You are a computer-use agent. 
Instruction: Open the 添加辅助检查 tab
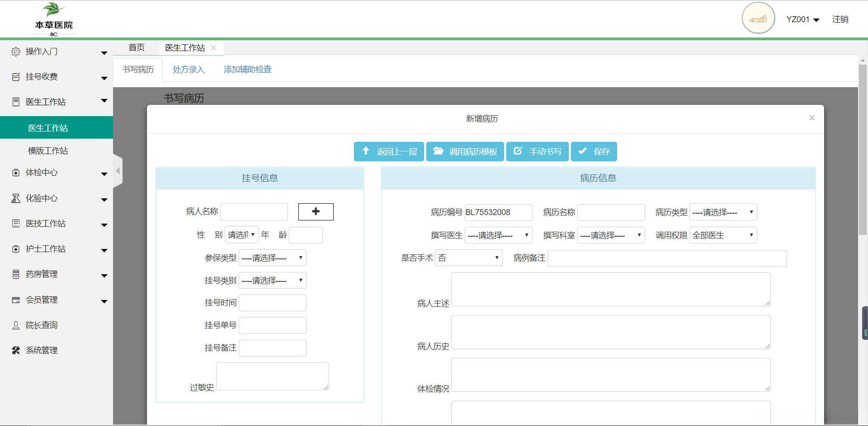pyautogui.click(x=247, y=69)
